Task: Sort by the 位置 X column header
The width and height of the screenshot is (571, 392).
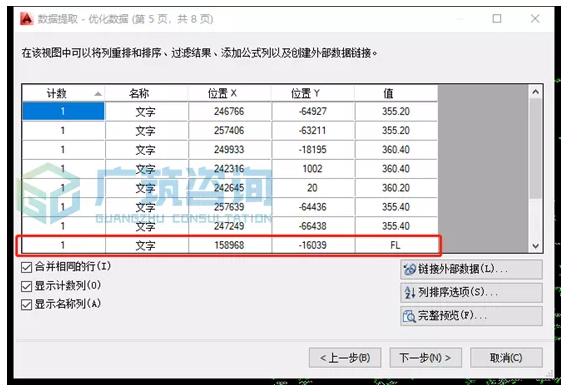Action: pos(229,93)
